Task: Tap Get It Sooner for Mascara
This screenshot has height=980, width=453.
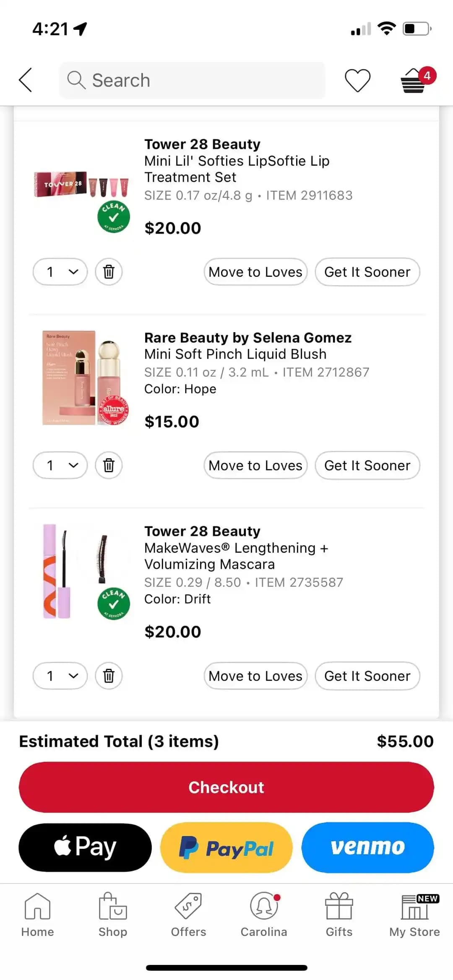Action: pyautogui.click(x=367, y=676)
